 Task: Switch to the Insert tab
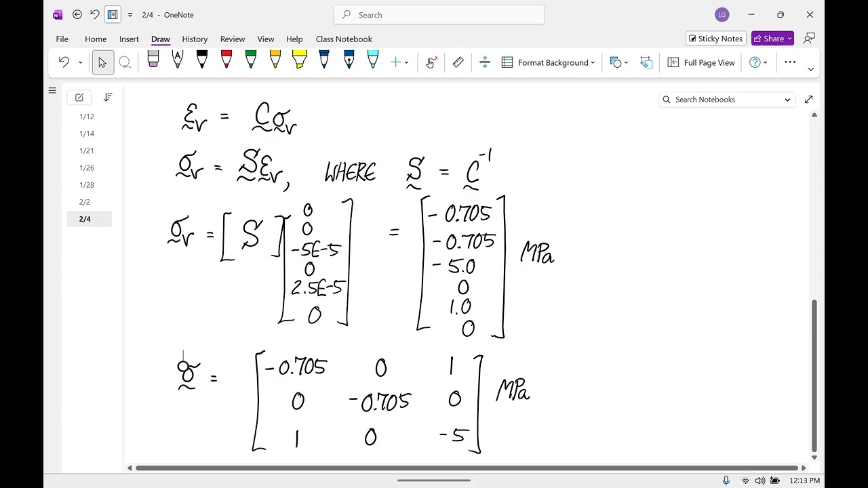[129, 39]
